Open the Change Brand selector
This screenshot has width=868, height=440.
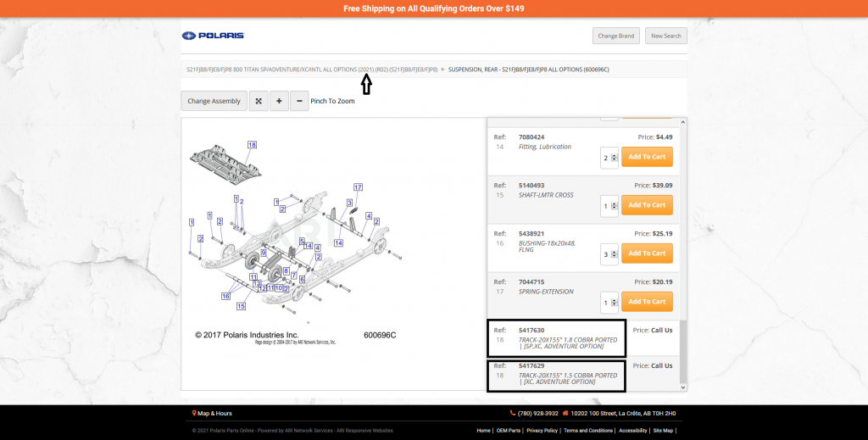click(x=615, y=36)
